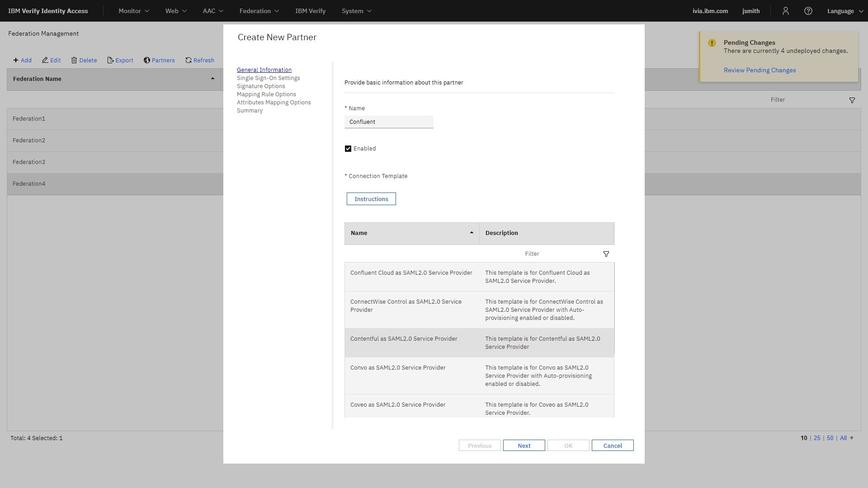Select Contentful as SAML2.0 Service Provider

pyautogui.click(x=479, y=343)
